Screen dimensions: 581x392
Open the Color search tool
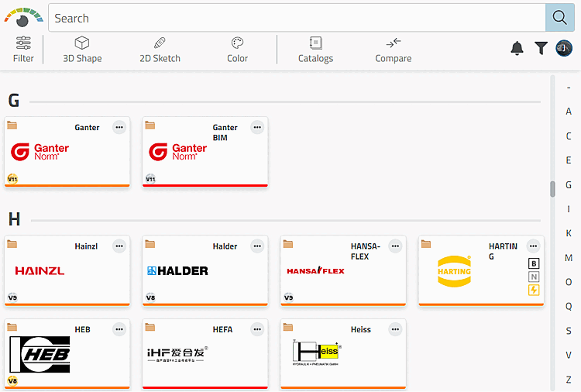coord(237,50)
